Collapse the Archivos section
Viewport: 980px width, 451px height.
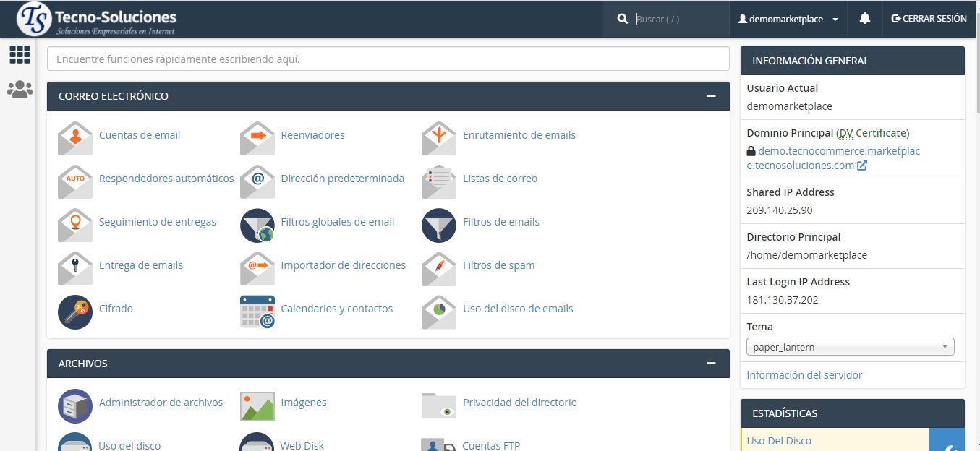coord(711,364)
